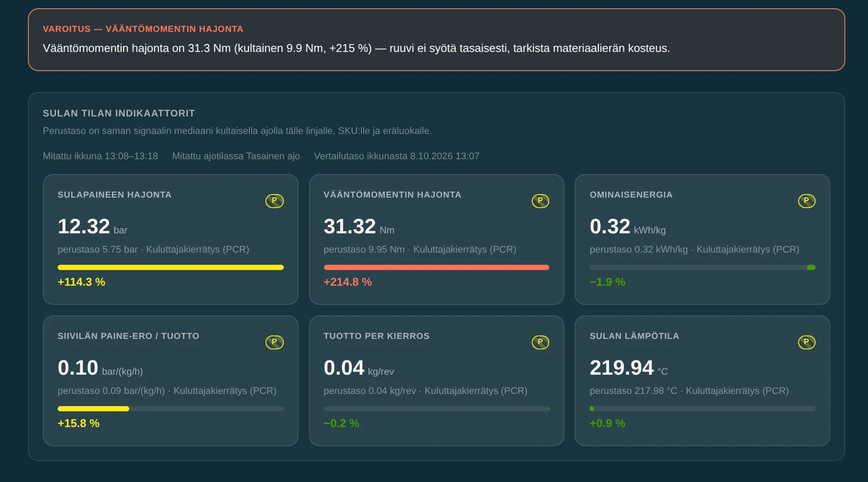The height and width of the screenshot is (482, 868).
Task: Click the +15.8 % deviation text
Action: pyautogui.click(x=79, y=423)
